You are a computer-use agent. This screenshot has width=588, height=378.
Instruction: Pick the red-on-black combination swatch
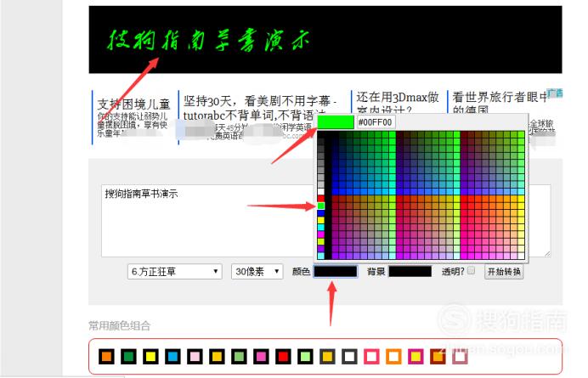[283, 356]
